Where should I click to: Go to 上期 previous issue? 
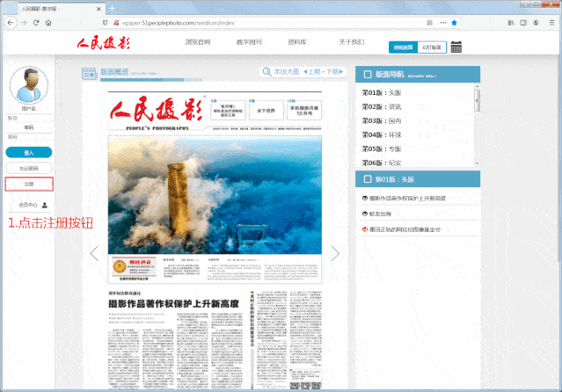click(x=312, y=72)
